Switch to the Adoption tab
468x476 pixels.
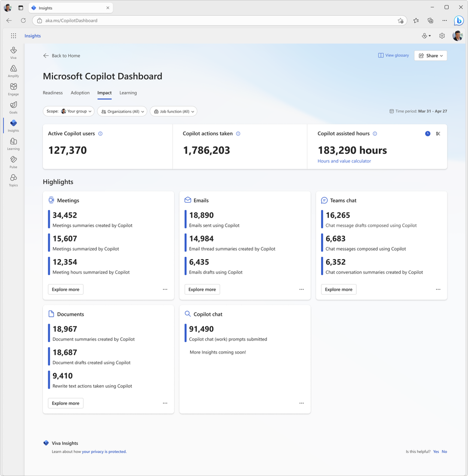tap(80, 93)
